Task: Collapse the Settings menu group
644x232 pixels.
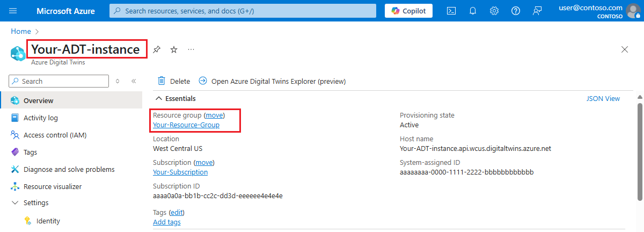Action: [x=14, y=203]
